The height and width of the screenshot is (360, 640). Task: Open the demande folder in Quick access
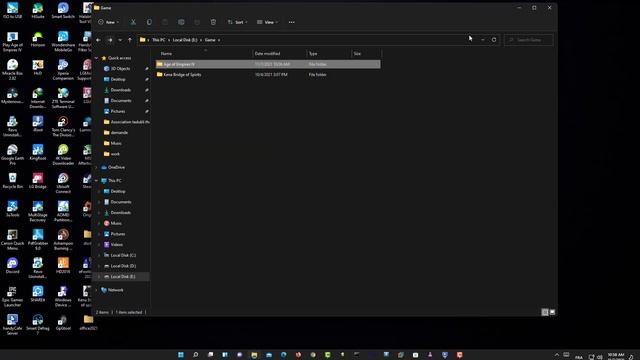coord(119,133)
